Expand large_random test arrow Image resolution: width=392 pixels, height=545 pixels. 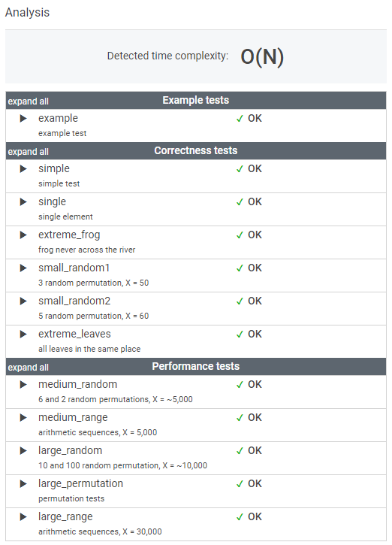[23, 451]
